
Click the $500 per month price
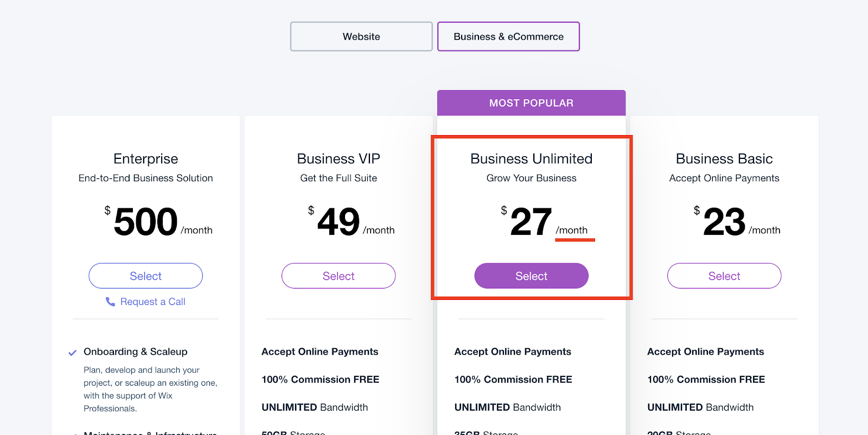[x=145, y=222]
